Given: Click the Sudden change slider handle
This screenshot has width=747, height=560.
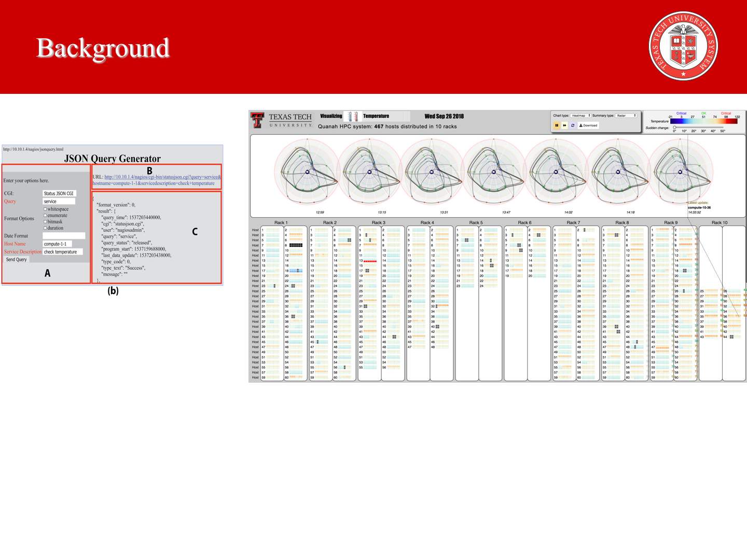Looking at the screenshot, I should coord(674,128).
